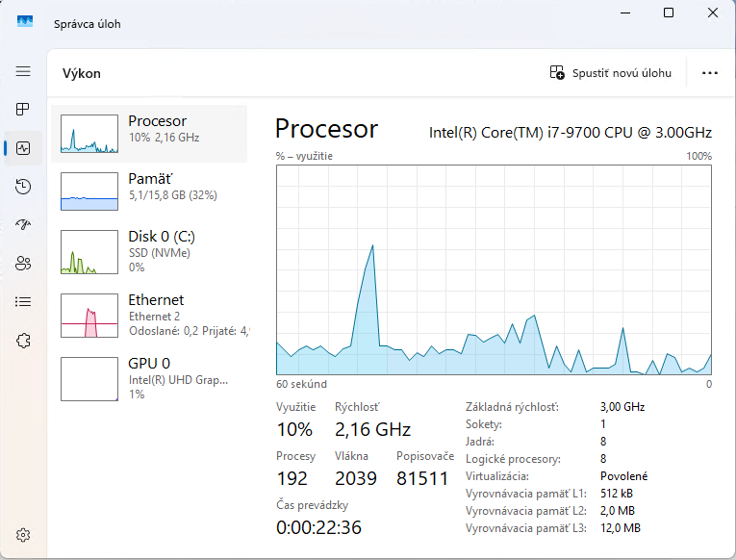Maximize the Správca úloh window
The width and height of the screenshot is (736, 560).
tap(669, 13)
